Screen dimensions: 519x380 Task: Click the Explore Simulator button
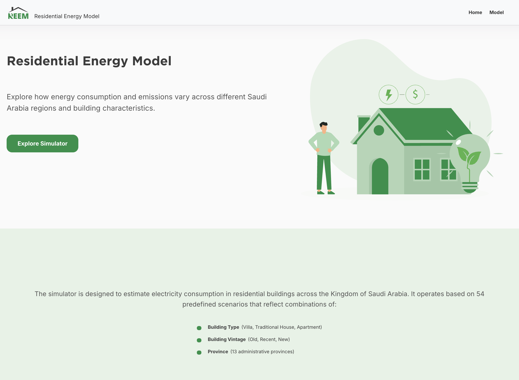(x=42, y=143)
